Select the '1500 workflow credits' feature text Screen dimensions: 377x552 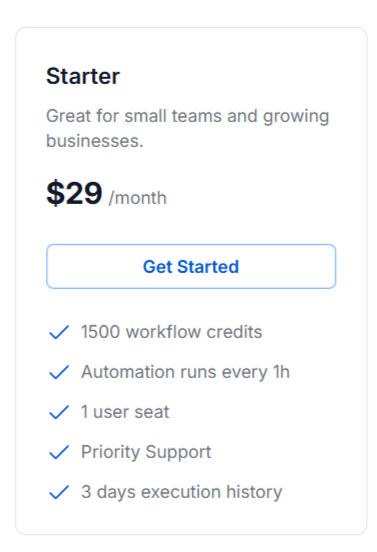click(171, 332)
